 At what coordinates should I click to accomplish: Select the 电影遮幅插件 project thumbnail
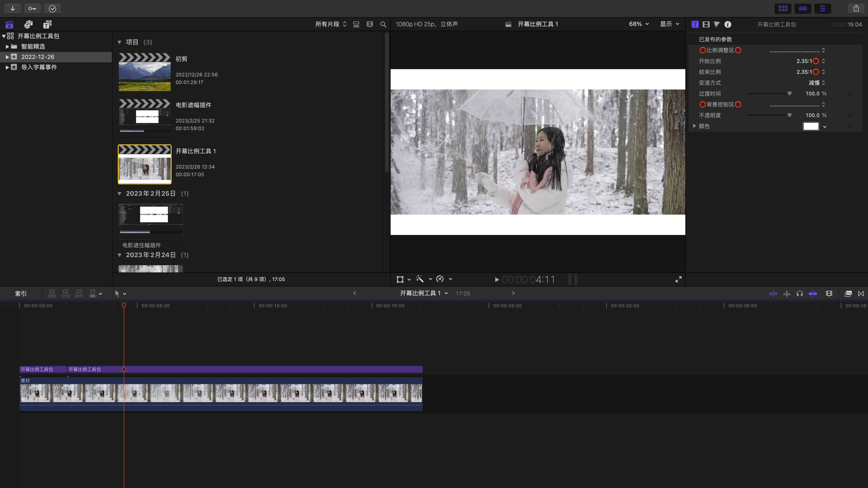pyautogui.click(x=145, y=118)
